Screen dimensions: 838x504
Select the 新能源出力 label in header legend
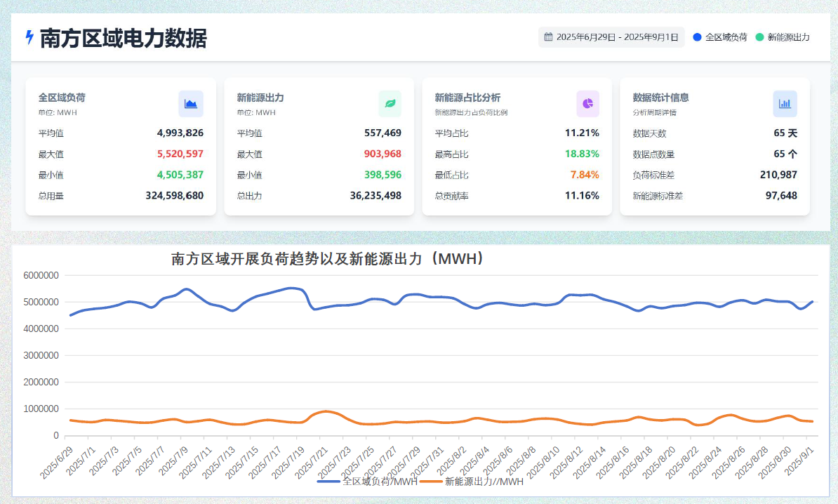point(788,37)
